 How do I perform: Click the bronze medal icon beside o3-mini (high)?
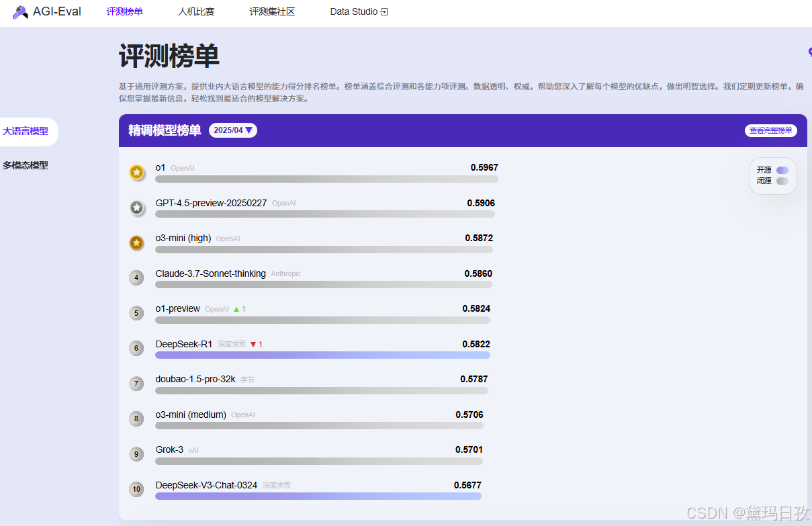[x=137, y=243]
